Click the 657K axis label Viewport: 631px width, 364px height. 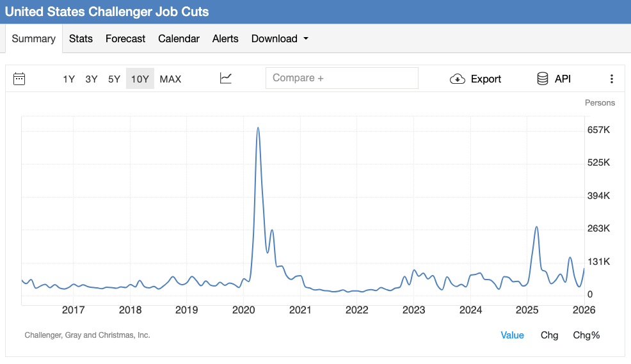pyautogui.click(x=598, y=130)
